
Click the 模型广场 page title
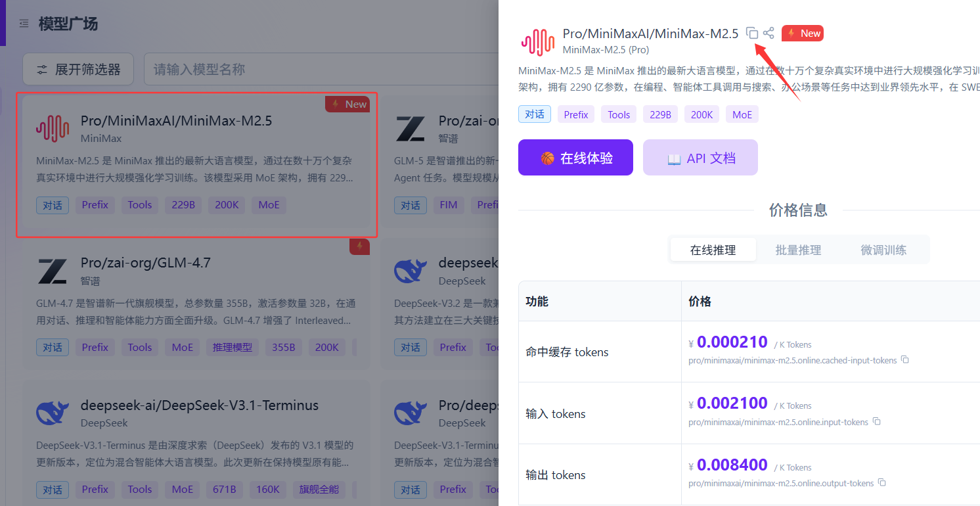pos(68,24)
